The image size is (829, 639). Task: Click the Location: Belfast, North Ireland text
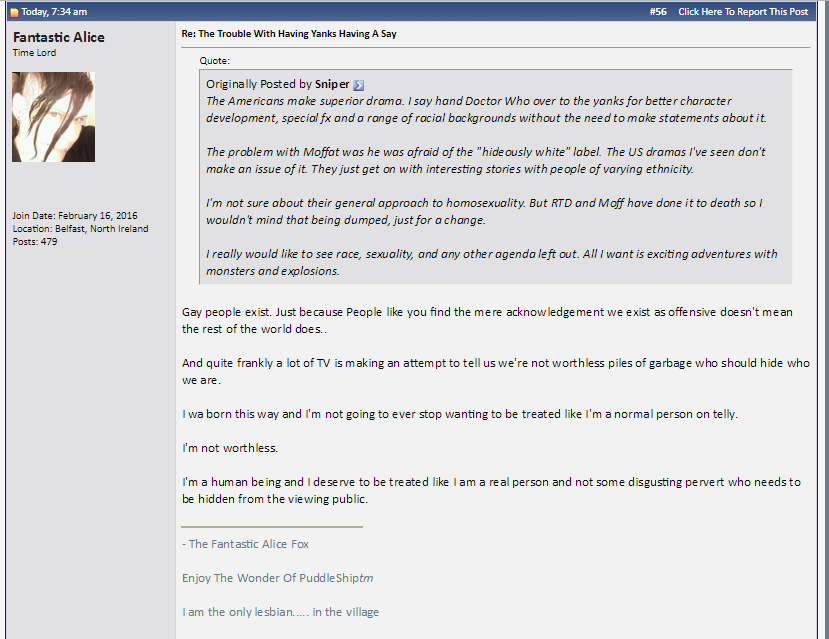[x=80, y=229]
